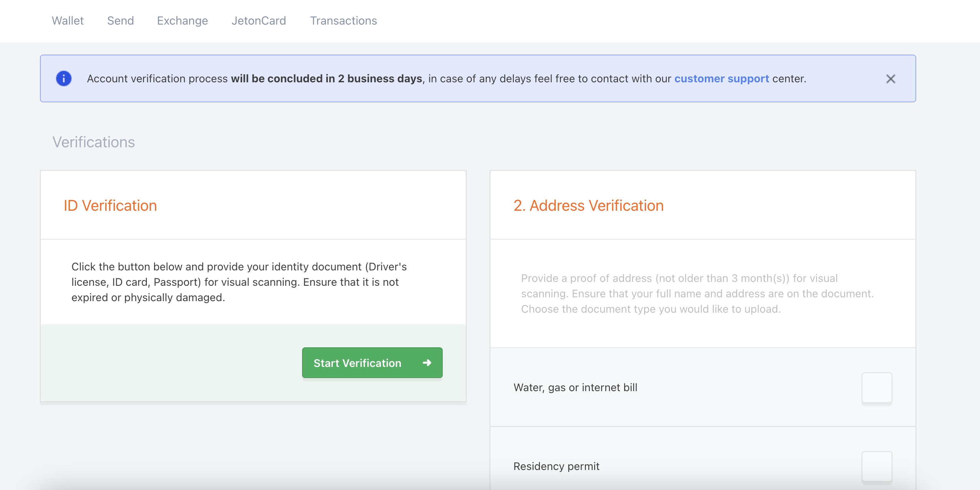Select the Water, gas or internet bill row
The width and height of the screenshot is (980, 490).
575,387
